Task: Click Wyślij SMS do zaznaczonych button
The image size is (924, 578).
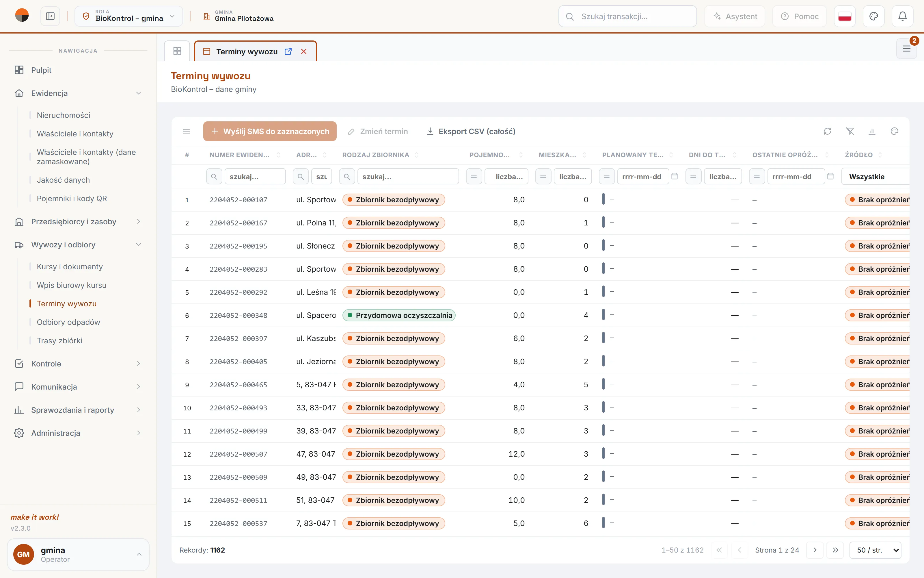Action: pos(270,131)
